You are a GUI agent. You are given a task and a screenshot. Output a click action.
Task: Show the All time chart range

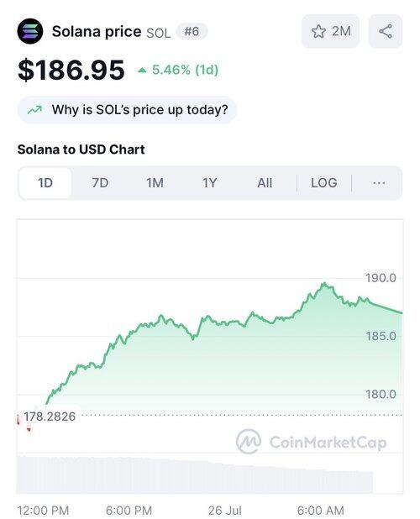coord(265,183)
